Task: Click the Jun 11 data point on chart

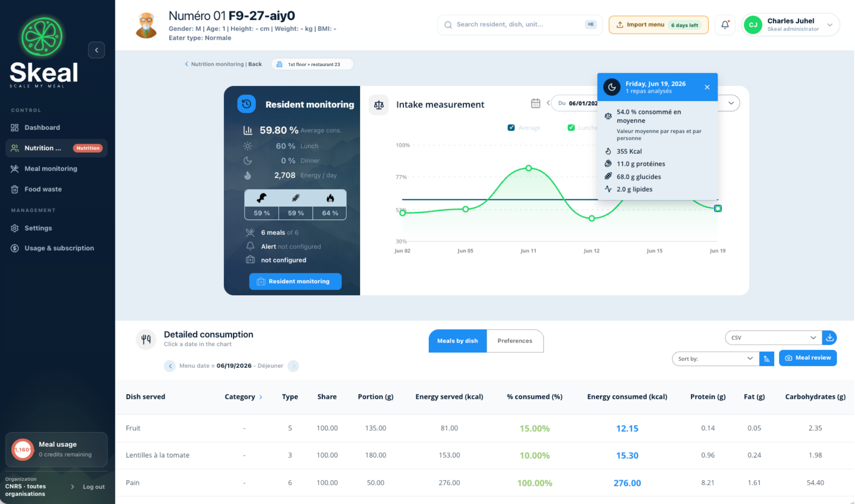Action: pyautogui.click(x=528, y=168)
